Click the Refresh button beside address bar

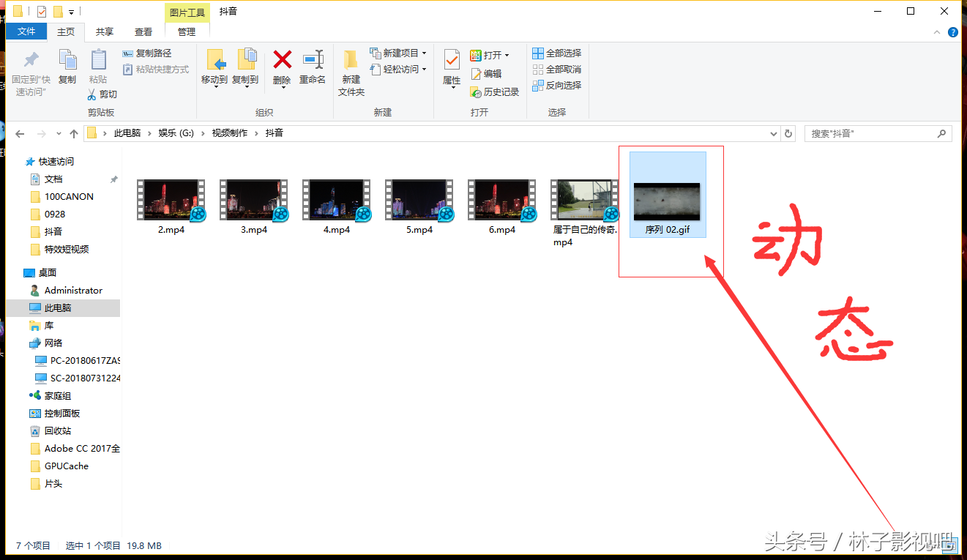788,133
